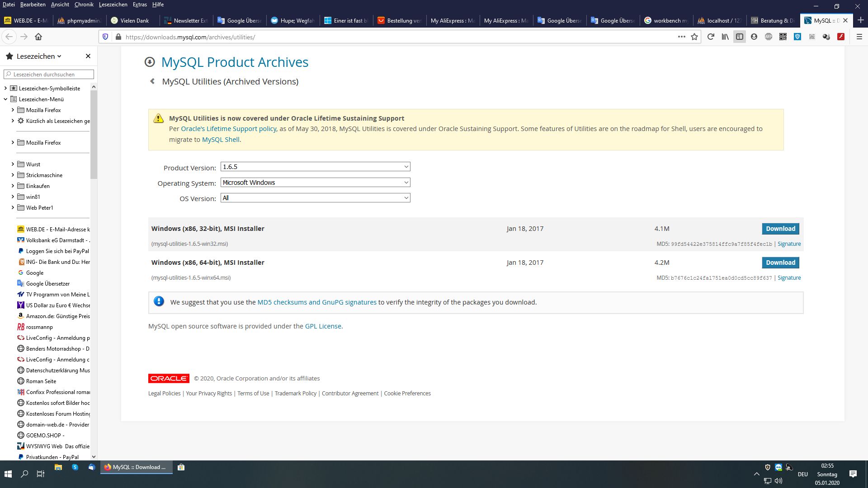Viewport: 868px width, 488px height.
Task: Collapse the Lesezeichen-Menü tree node
Action: pos(5,99)
